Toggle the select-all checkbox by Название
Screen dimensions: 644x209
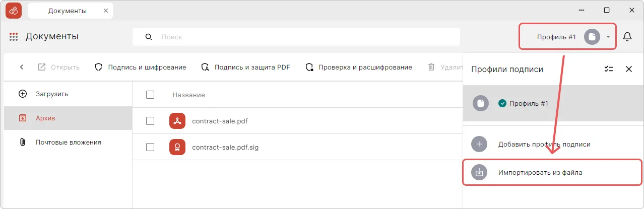click(150, 95)
